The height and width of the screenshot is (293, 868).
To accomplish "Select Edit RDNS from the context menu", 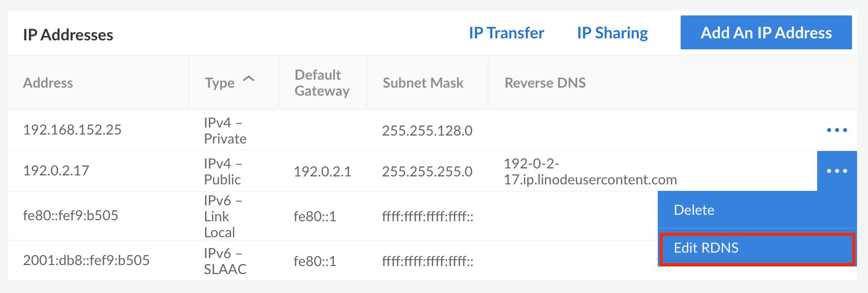I will coord(707,247).
